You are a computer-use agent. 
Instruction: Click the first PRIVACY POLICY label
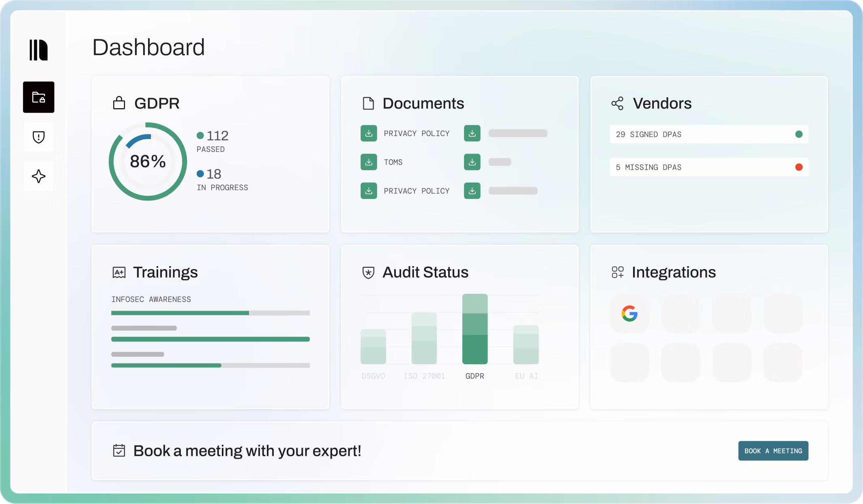[x=416, y=133]
